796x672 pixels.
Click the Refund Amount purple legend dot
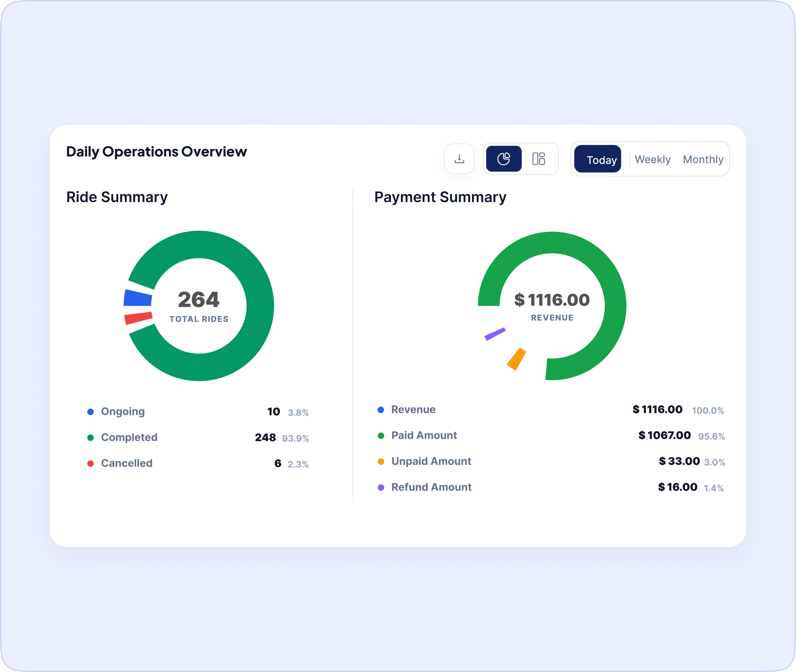tap(381, 488)
